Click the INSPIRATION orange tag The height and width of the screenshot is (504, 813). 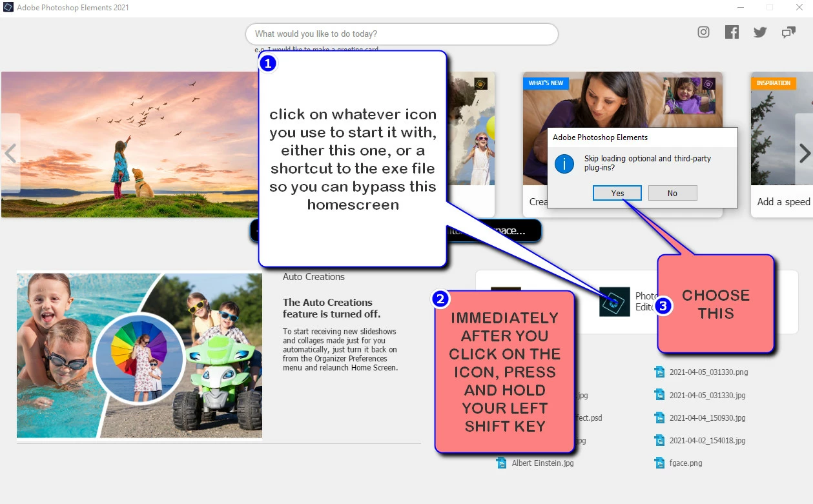(774, 83)
